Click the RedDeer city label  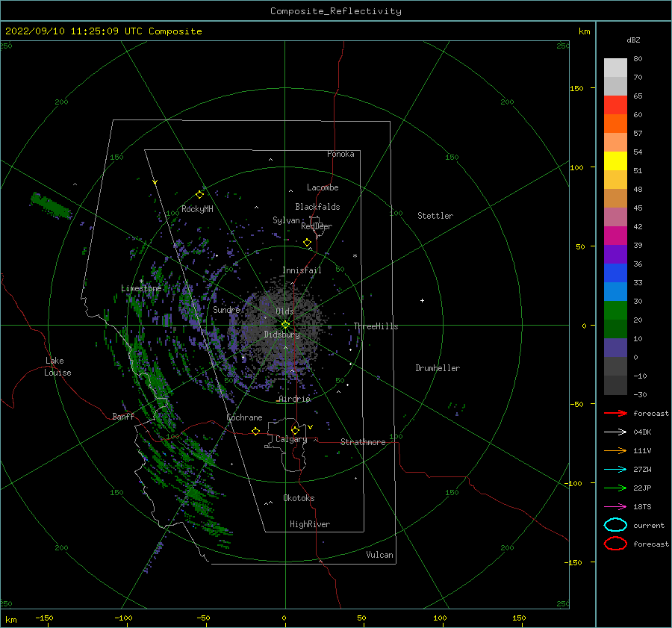pos(317,226)
